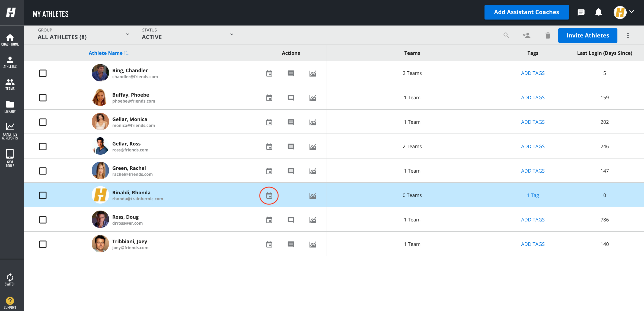Image resolution: width=644 pixels, height=311 pixels.
Task: Expand the Group All Athletes dropdown
Action: pos(84,34)
